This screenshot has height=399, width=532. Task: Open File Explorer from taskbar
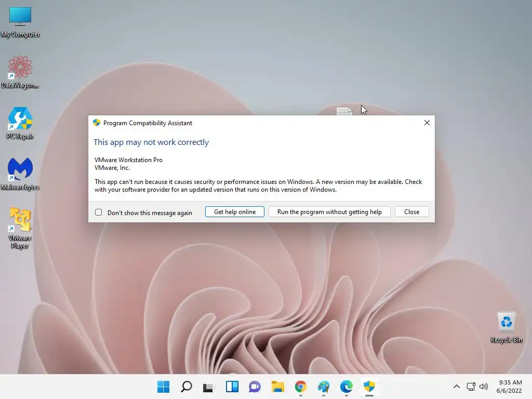pos(277,387)
